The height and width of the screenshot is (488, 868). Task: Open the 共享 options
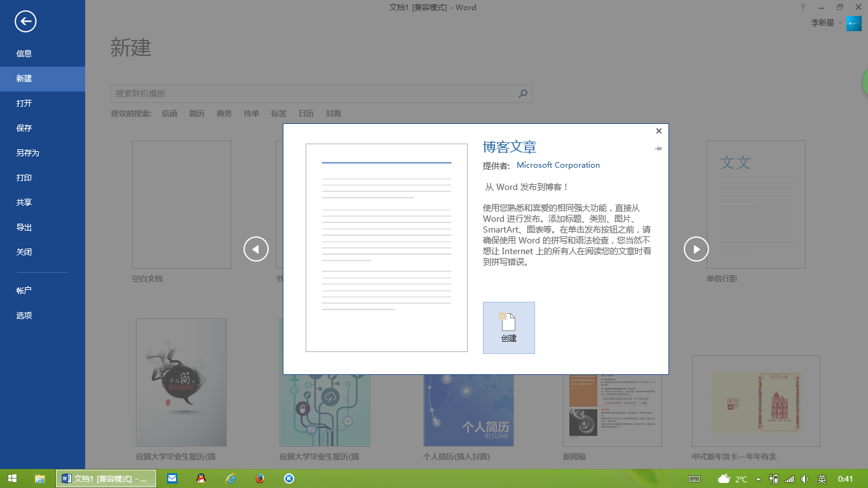[43, 203]
